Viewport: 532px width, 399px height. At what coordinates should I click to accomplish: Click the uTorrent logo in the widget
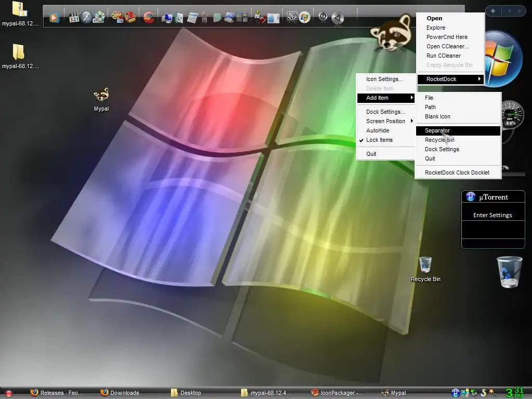pos(471,196)
